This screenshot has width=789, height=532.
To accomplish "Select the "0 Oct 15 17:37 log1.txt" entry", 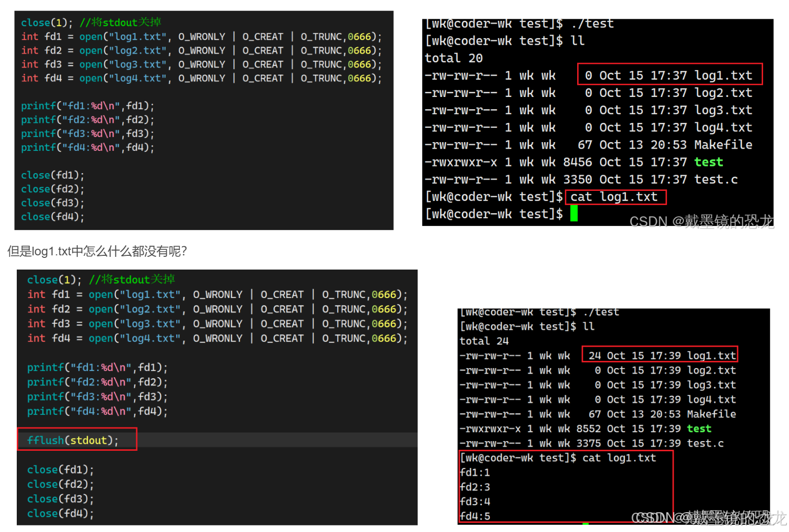I will (x=669, y=75).
